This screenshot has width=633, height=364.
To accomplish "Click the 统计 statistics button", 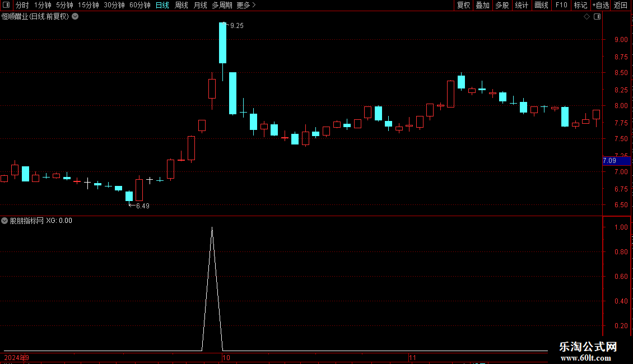I will pos(522,5).
